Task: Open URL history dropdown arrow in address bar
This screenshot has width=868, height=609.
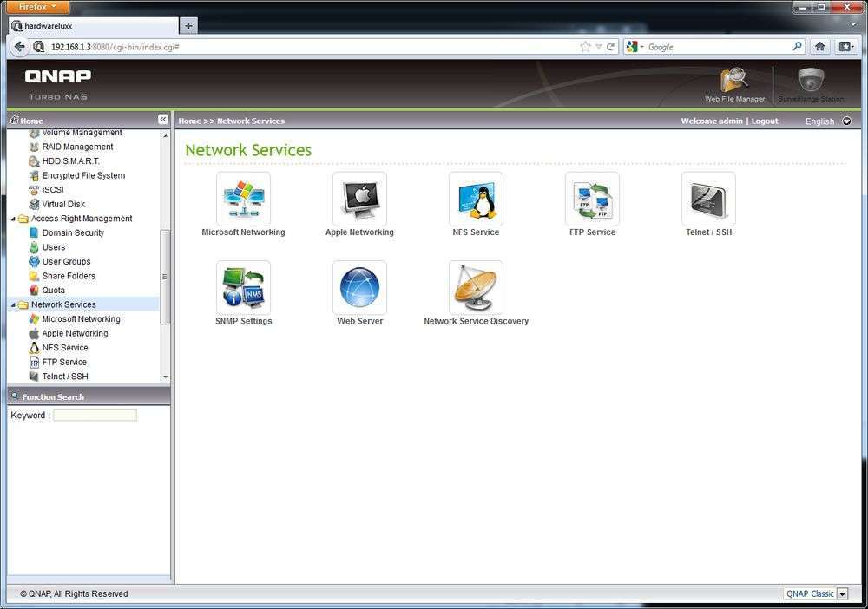Action: [598, 47]
